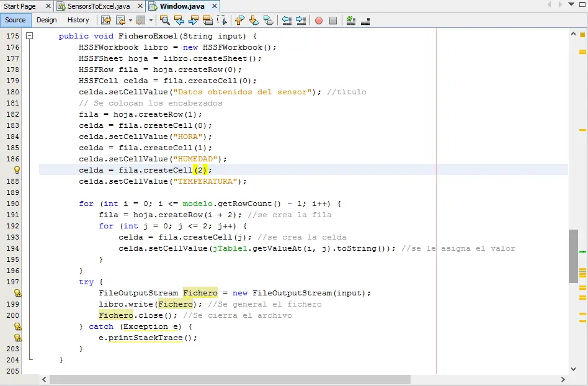Click the Comment lines icon
Viewport: 588px width, 386px height.
point(350,20)
